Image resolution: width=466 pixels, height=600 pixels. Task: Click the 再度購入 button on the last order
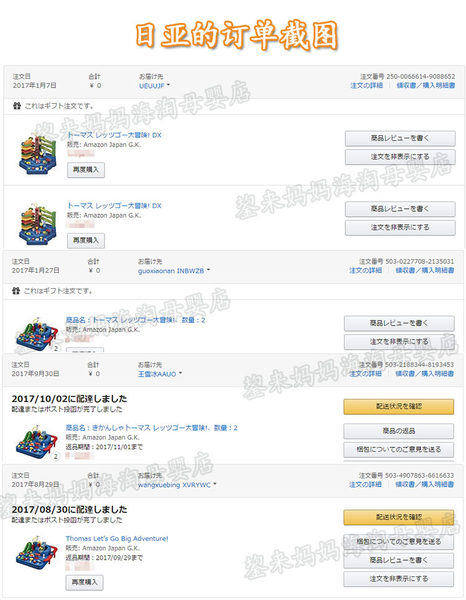click(85, 582)
